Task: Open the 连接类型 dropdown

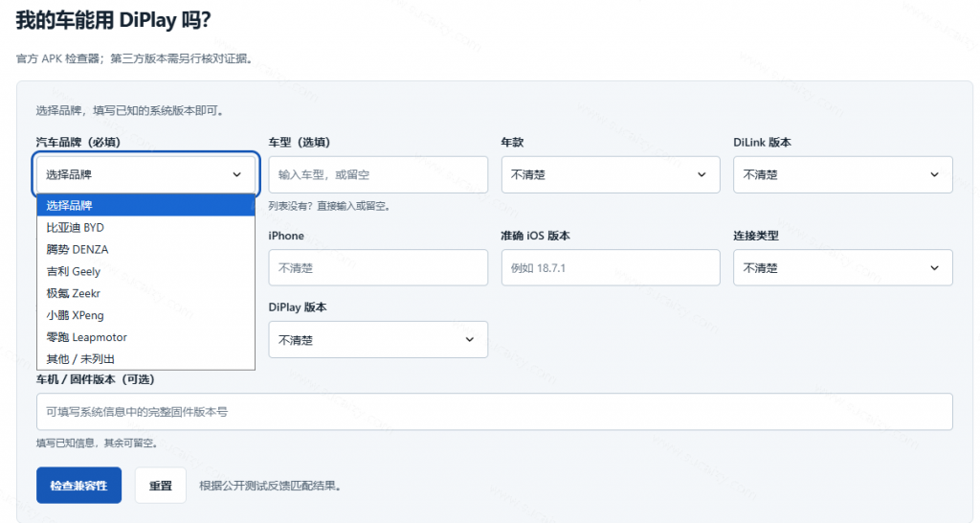Action: pos(842,268)
